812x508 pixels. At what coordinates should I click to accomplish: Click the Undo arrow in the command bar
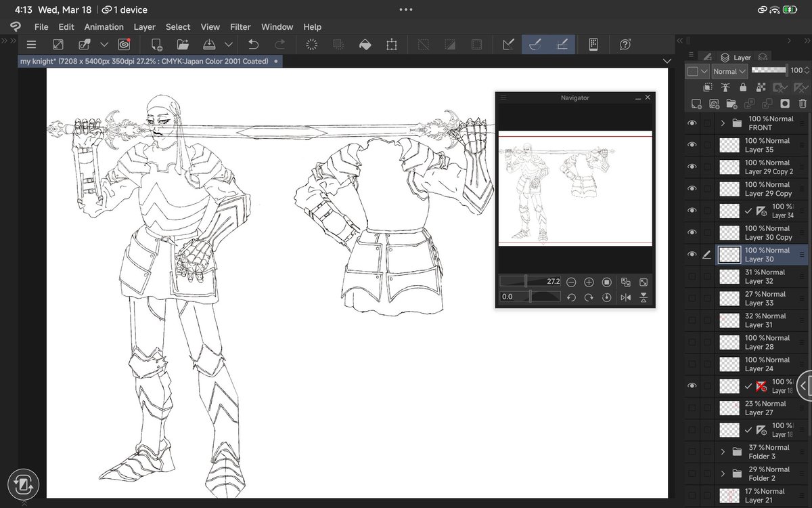254,45
